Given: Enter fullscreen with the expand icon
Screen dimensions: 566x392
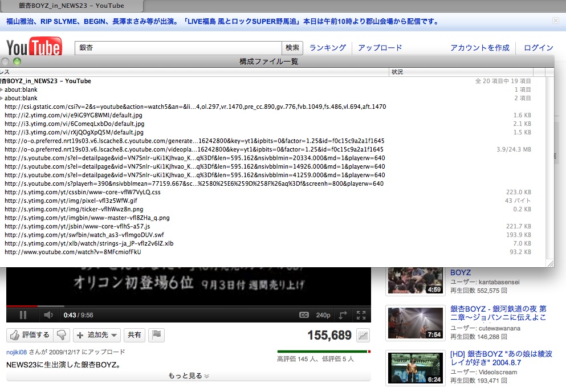Looking at the screenshot, I should (x=361, y=315).
